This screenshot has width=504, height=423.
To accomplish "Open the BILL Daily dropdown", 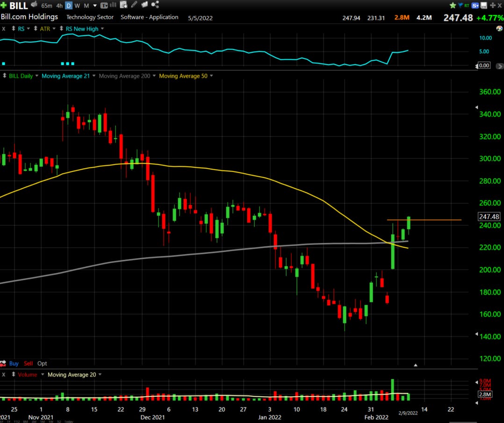I will (x=36, y=76).
